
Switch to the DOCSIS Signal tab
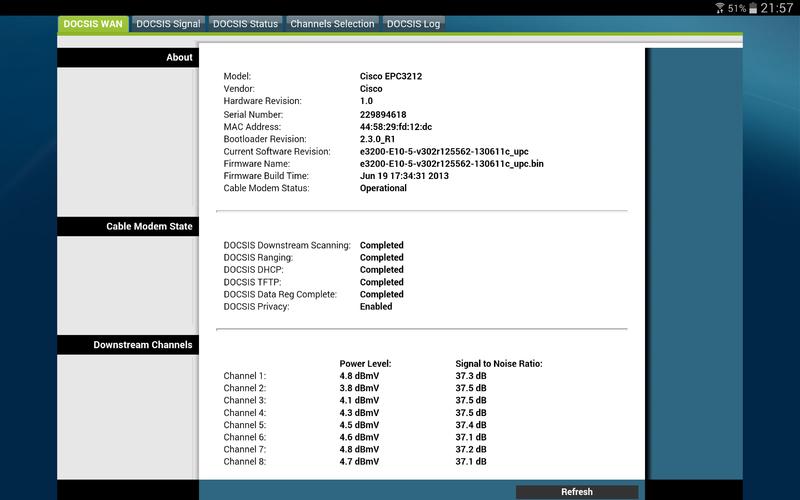coord(168,24)
